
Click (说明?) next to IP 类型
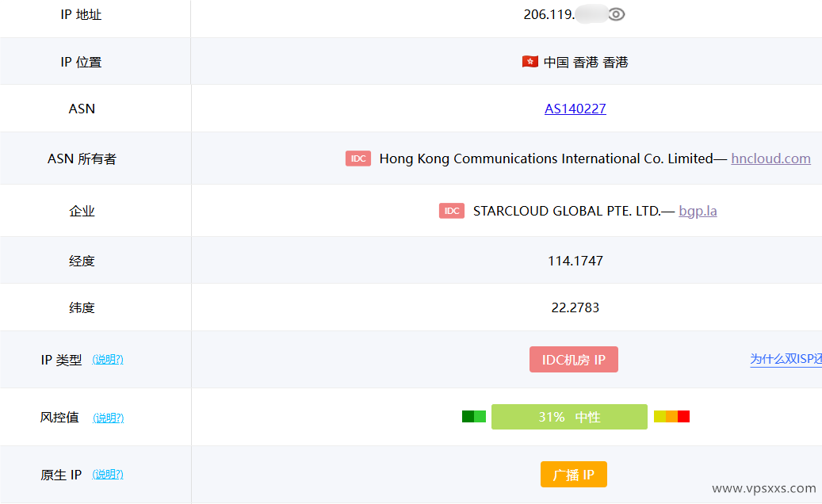tap(108, 359)
